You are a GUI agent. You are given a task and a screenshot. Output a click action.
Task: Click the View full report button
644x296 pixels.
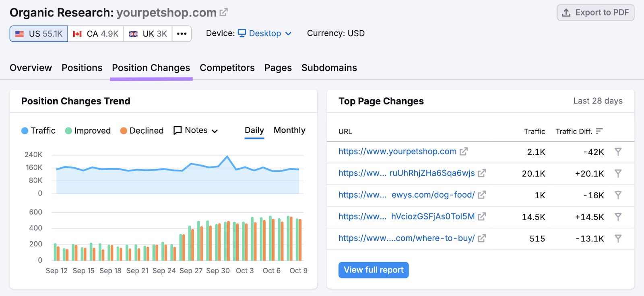tap(374, 270)
